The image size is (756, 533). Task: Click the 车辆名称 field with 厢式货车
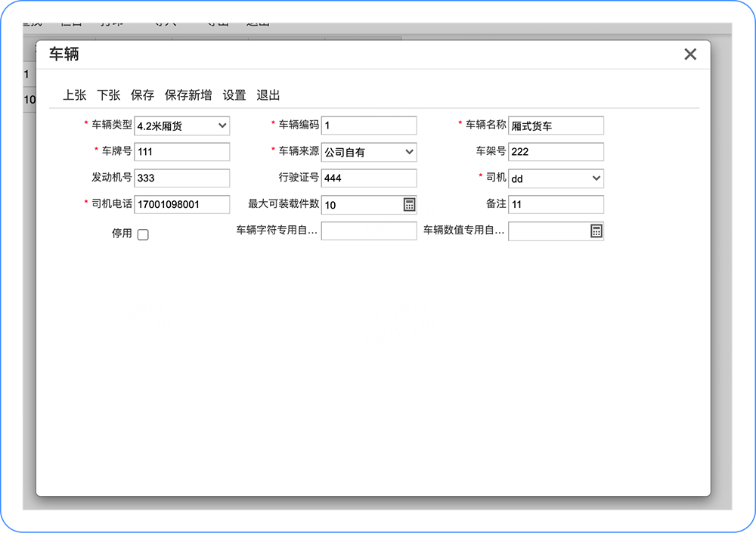pos(556,126)
